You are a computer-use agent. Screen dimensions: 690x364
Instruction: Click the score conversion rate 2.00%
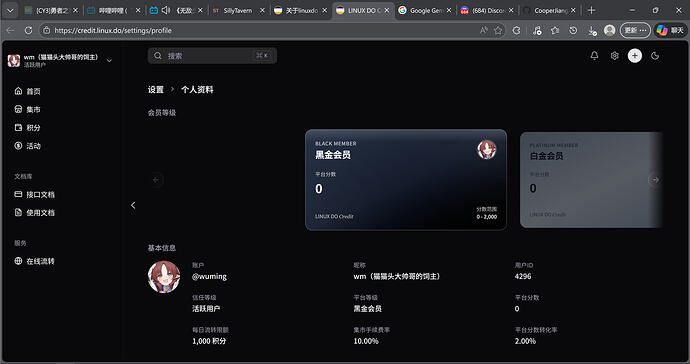(525, 341)
